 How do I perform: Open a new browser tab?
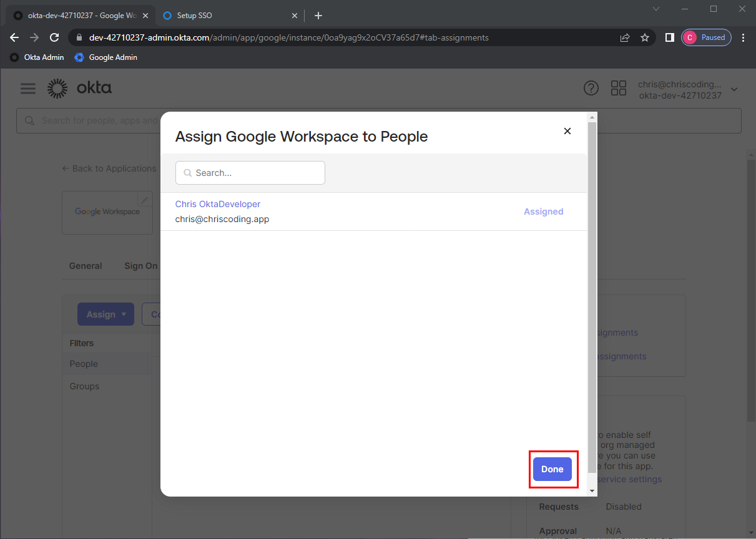point(318,16)
